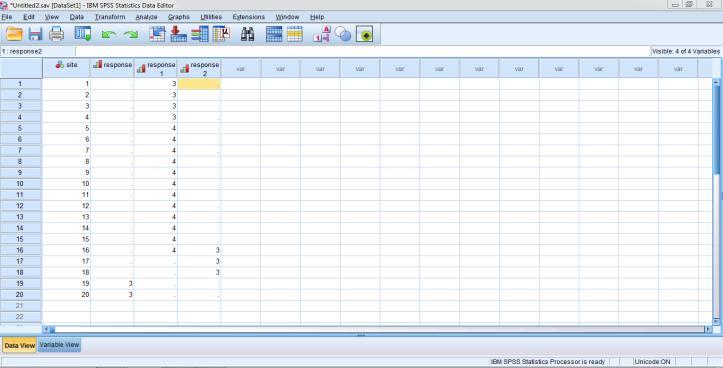The height and width of the screenshot is (368, 723).
Task: Select row 16 header
Action: pos(21,250)
